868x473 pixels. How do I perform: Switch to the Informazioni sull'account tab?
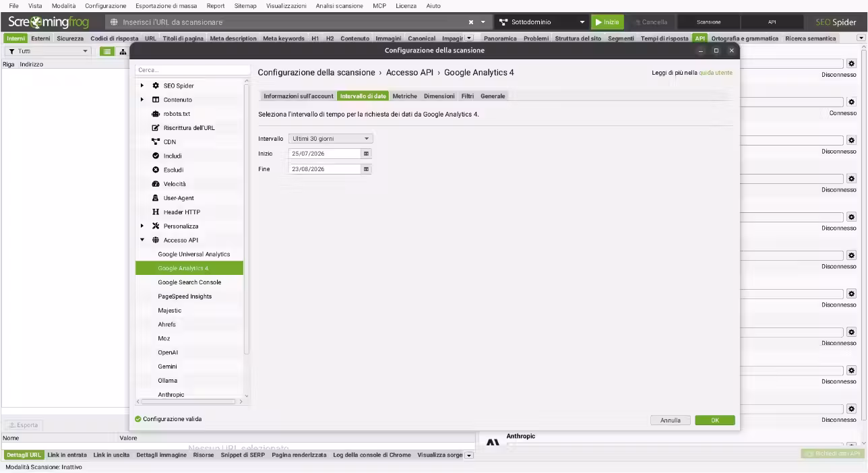point(299,96)
